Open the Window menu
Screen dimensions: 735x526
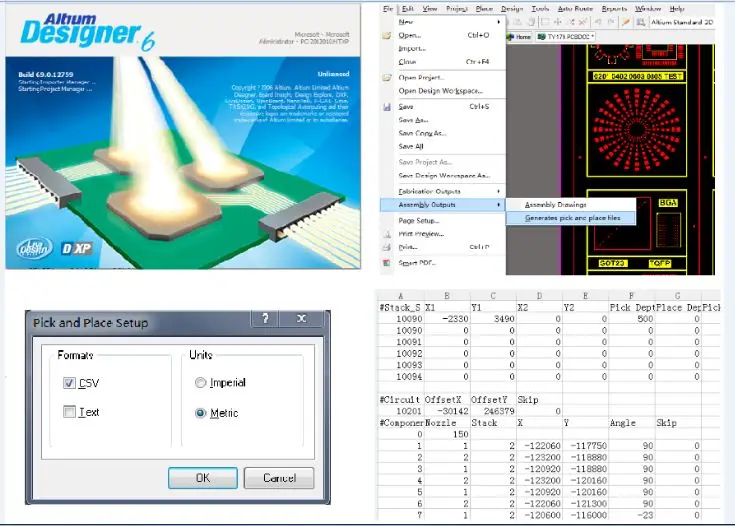pos(648,9)
